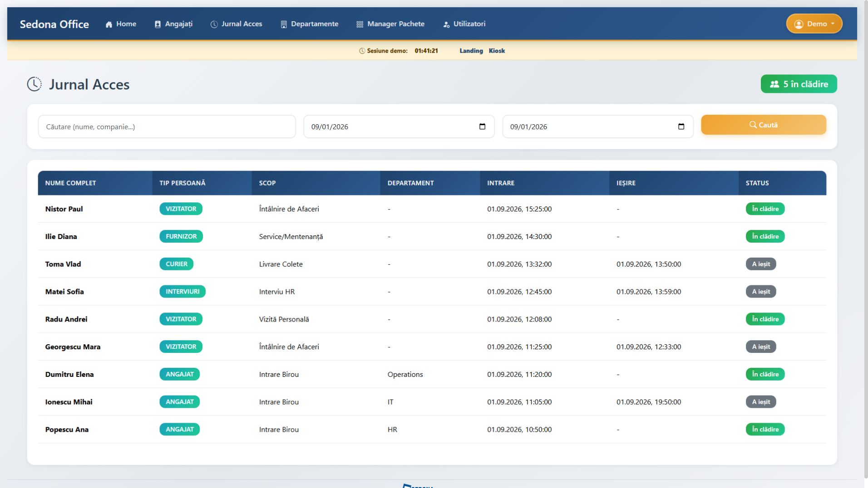
Task: Open the Kiosk link
Action: [x=497, y=51]
